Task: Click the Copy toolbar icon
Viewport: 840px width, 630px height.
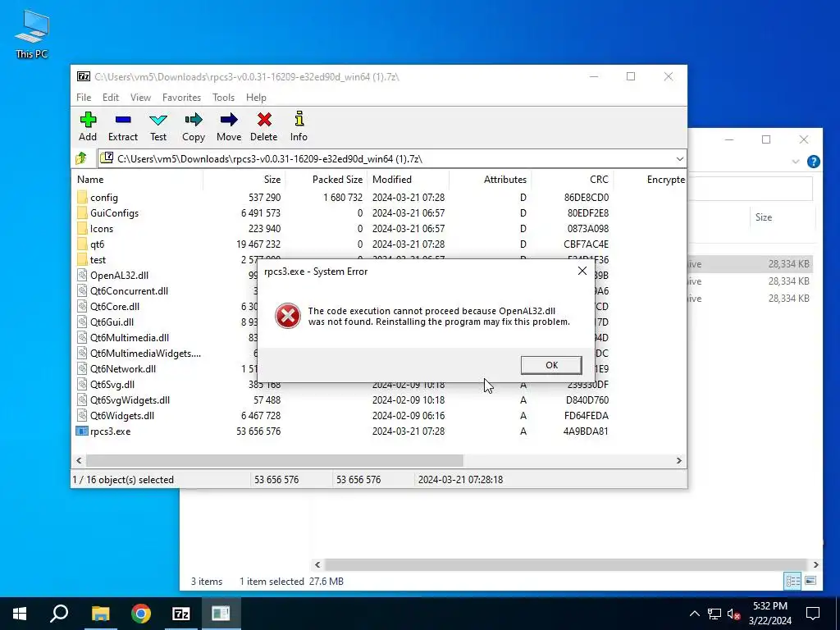Action: click(x=194, y=120)
